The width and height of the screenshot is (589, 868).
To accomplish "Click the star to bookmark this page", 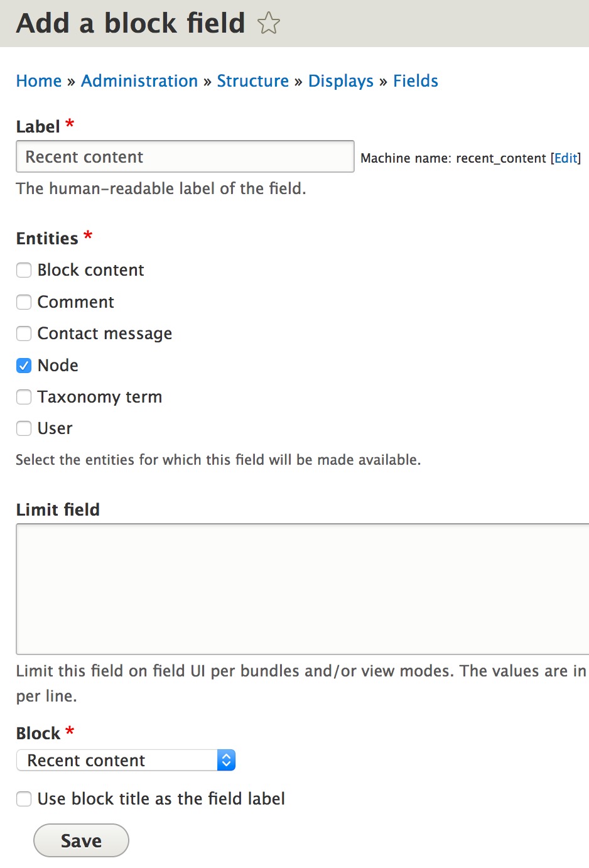I will tap(269, 23).
